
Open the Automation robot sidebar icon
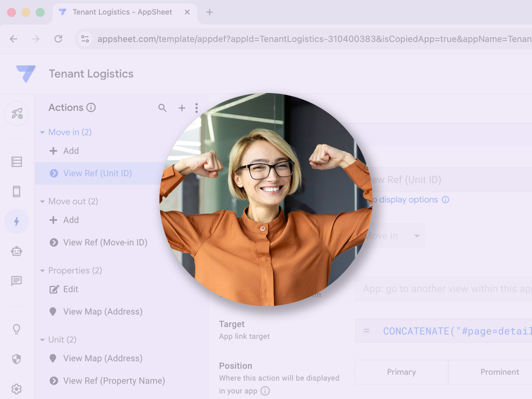(x=16, y=251)
